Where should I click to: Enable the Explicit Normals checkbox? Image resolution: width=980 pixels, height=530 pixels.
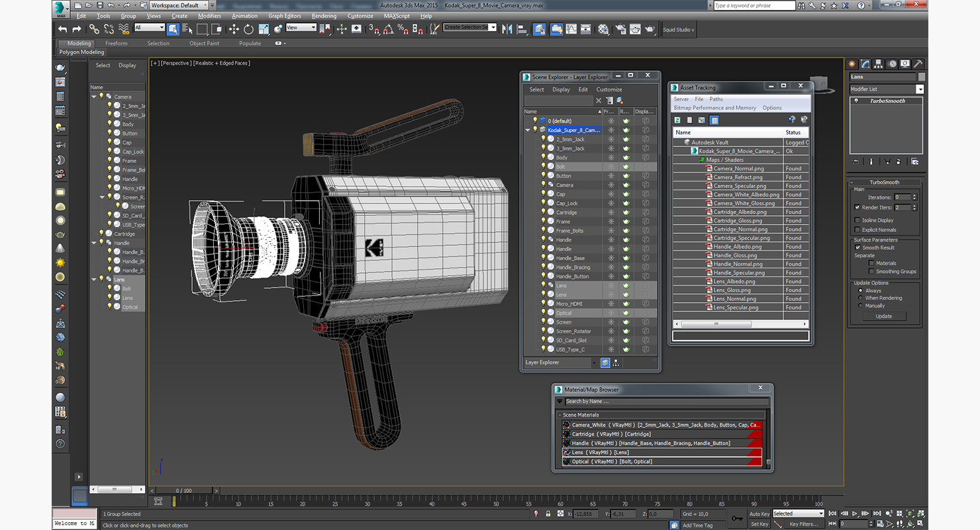pos(857,230)
